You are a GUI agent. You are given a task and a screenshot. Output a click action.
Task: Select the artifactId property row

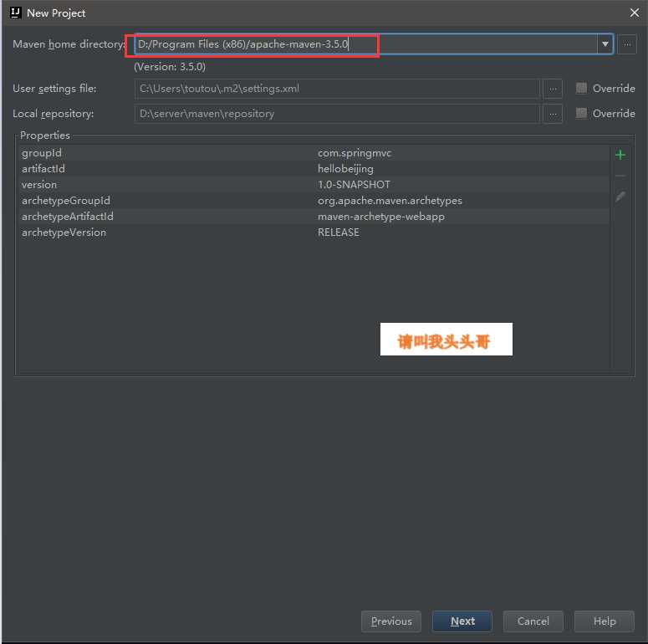coord(314,169)
